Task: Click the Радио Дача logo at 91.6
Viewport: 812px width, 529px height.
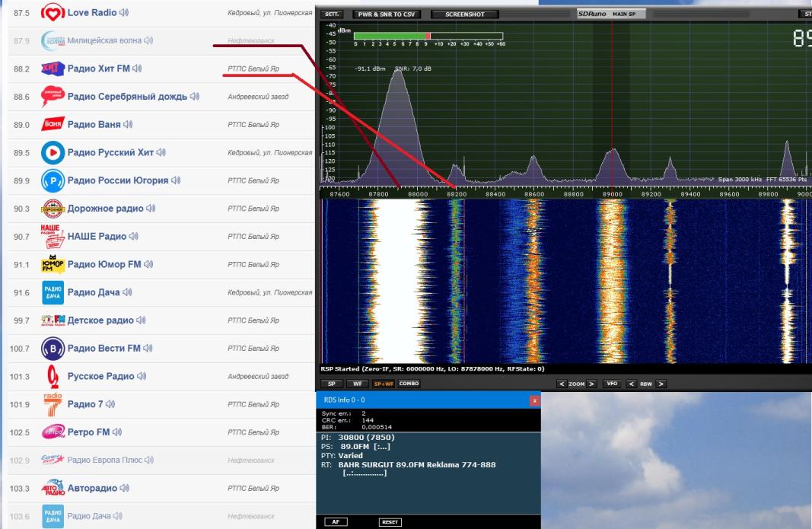Action: click(53, 292)
